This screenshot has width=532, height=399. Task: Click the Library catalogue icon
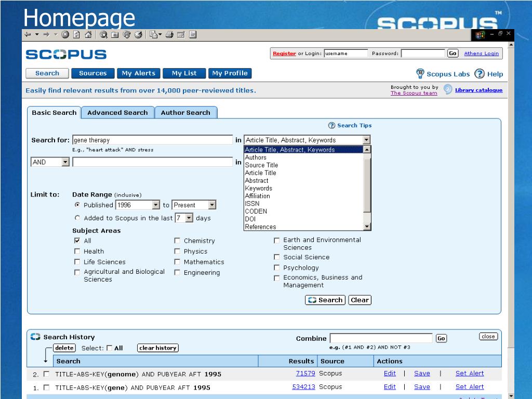pyautogui.click(x=448, y=89)
